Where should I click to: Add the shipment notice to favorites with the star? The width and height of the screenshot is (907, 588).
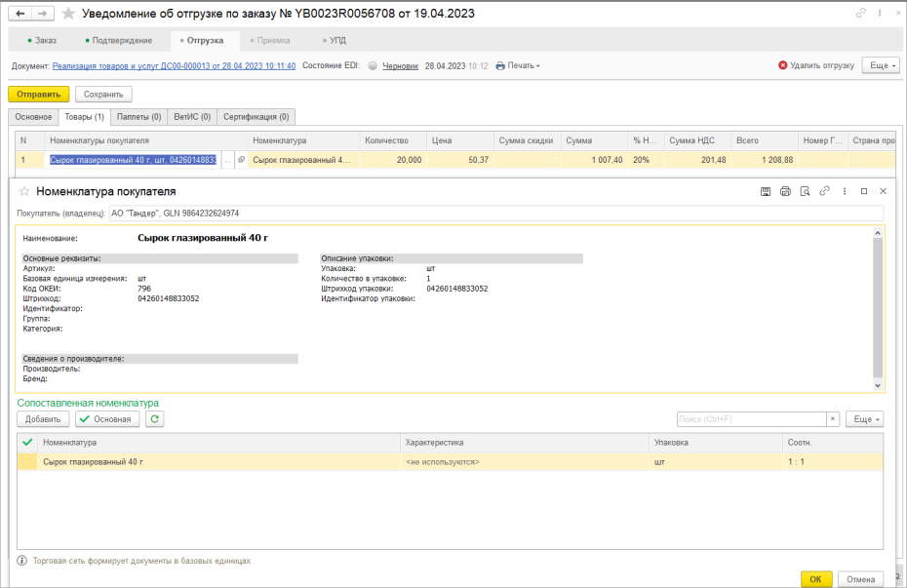click(x=68, y=14)
